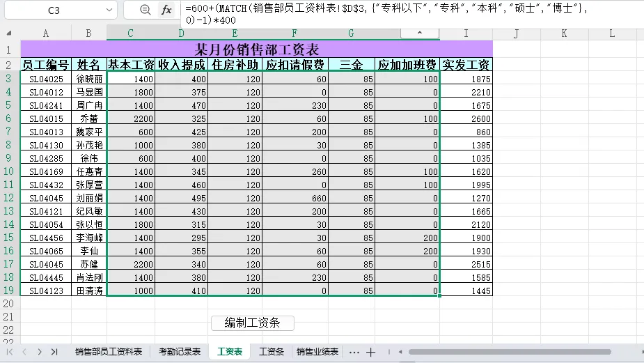Select the net pay cell 1445
This screenshot has width=644, height=363.
466,291
